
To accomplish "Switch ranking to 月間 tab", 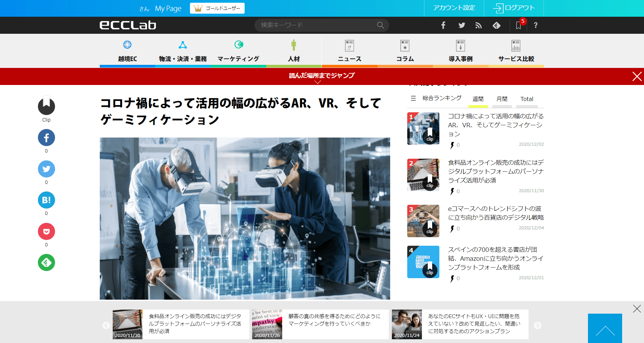I will click(x=502, y=99).
